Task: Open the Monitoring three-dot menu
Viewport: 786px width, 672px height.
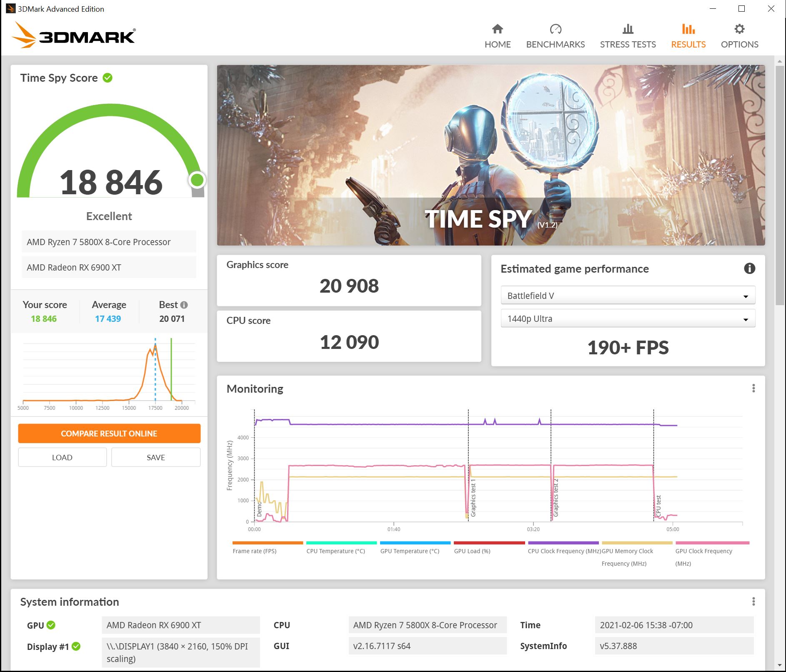Action: 753,389
